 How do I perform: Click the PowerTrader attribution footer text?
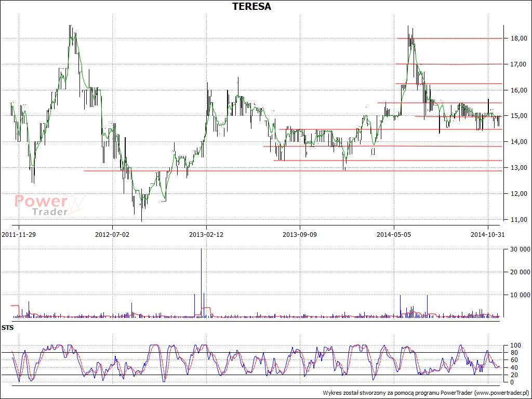(426, 393)
